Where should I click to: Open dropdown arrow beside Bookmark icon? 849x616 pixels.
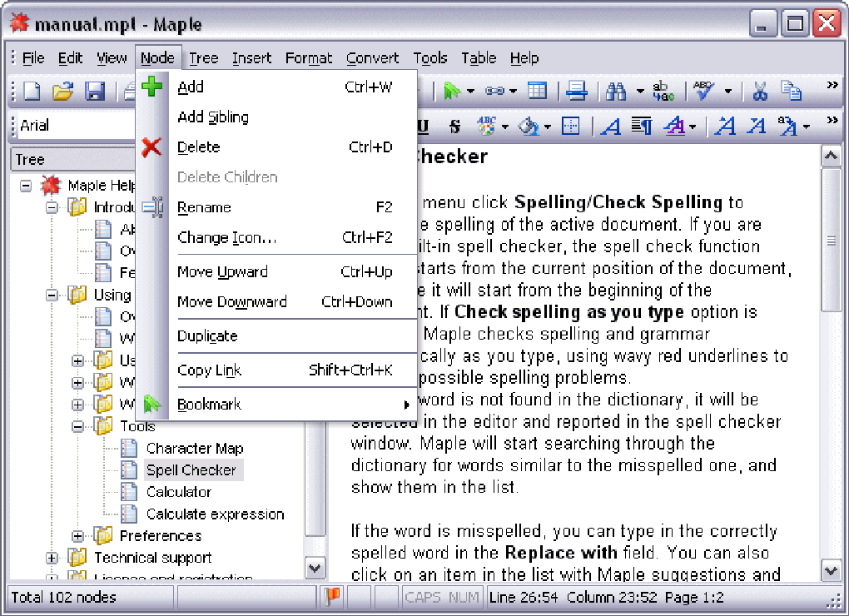pyautogui.click(x=470, y=91)
